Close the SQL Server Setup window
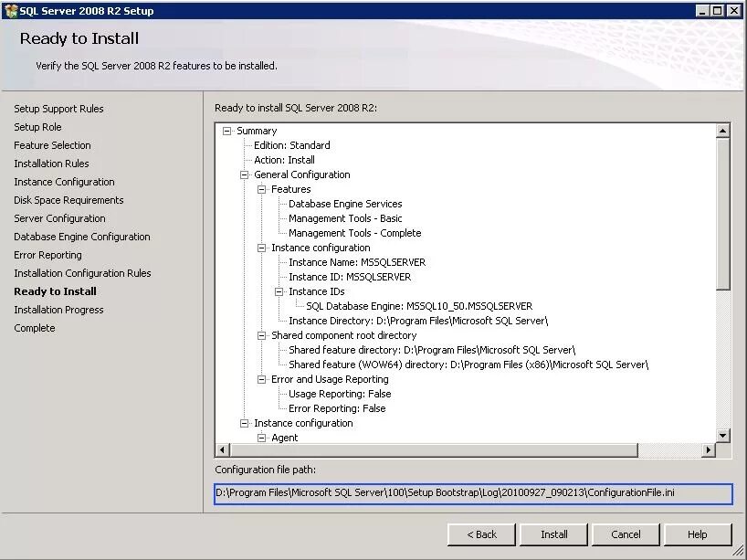The width and height of the screenshot is (747, 560). [x=734, y=10]
